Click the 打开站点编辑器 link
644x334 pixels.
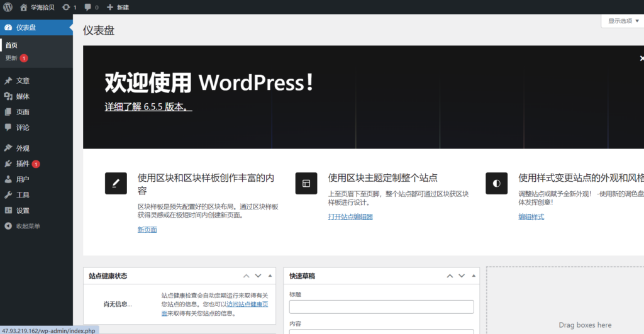coord(350,216)
